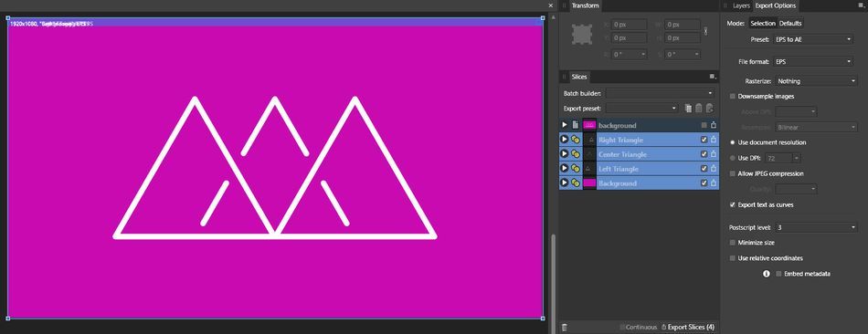Uncheck the highlighted Background slice checkbox
Image resolution: width=868 pixels, height=334 pixels.
[x=704, y=183]
